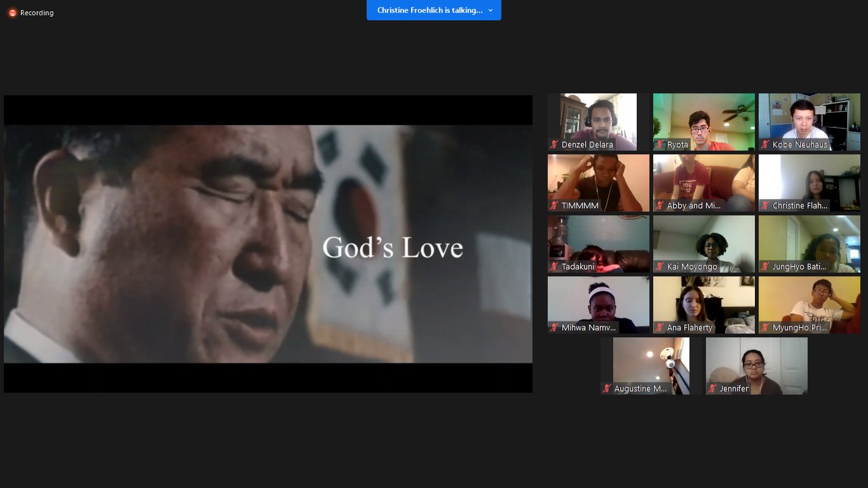Select MyungHo Pri...'s video thumbnail

(810, 305)
